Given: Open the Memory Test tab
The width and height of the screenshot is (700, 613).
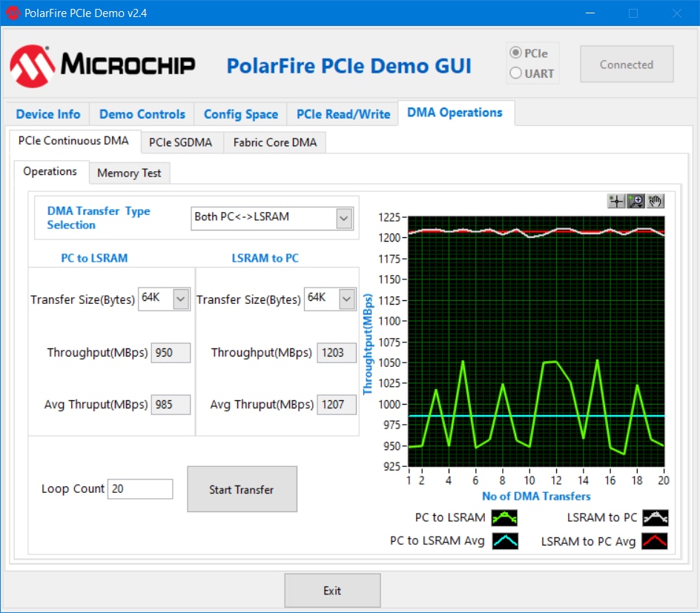Looking at the screenshot, I should pos(129,173).
